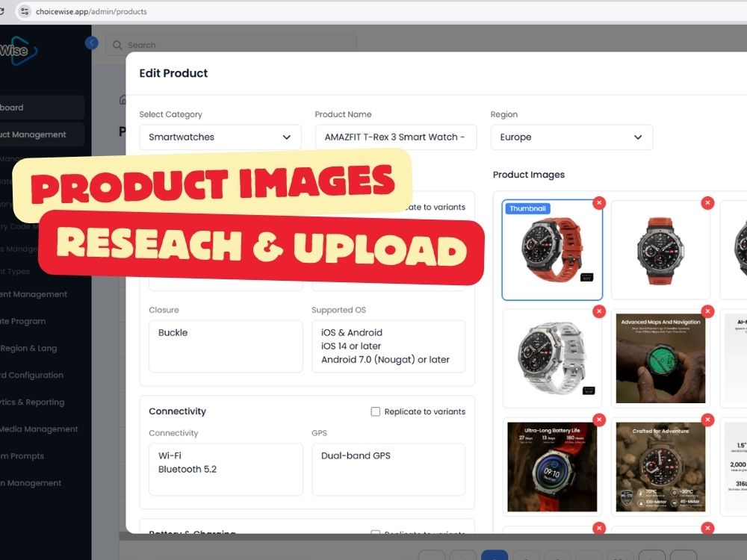This screenshot has width=747, height=560.
Task: Remove the Advanced Maps And Navigation image
Action: 707,311
